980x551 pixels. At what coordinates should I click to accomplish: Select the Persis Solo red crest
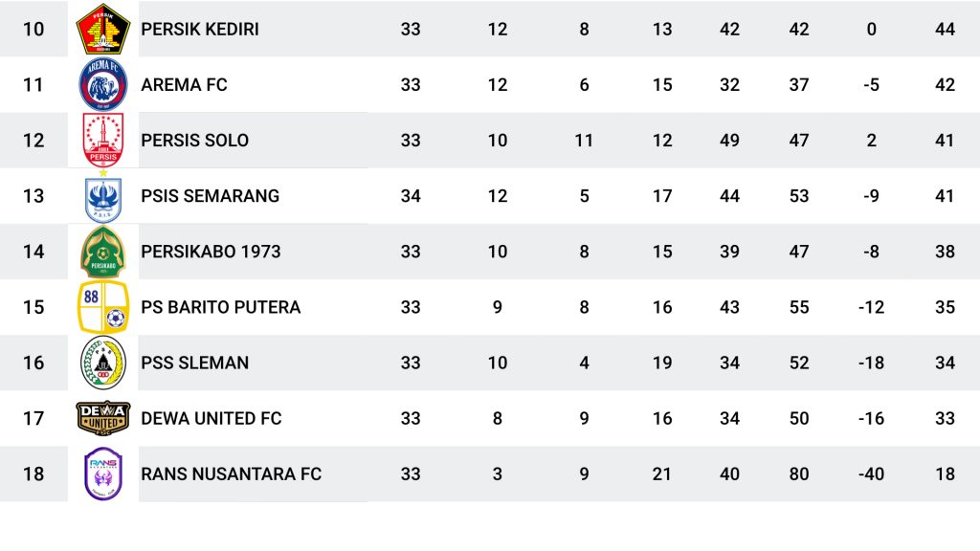[103, 141]
